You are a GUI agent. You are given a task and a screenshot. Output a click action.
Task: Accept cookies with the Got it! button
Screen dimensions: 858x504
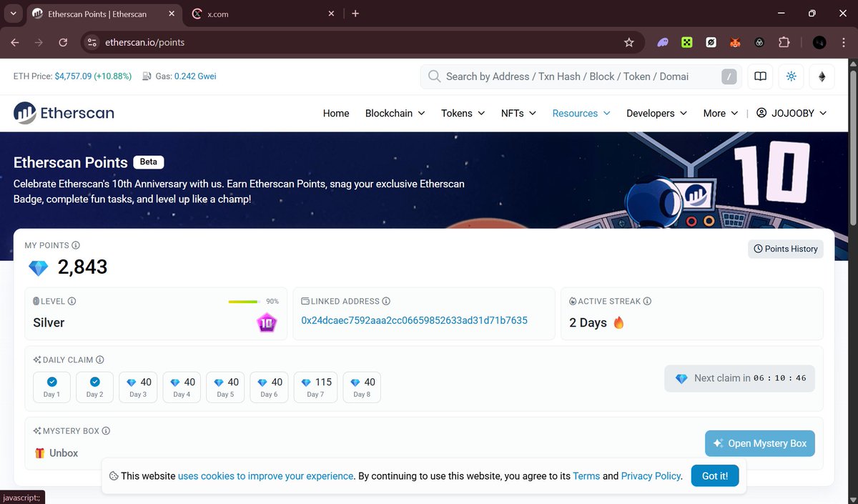click(x=714, y=475)
